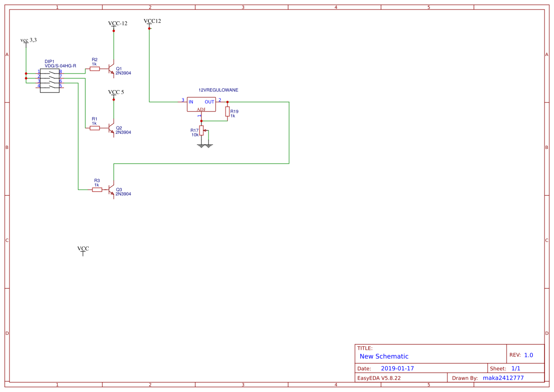Click the maka2412777 drawn-by name
Viewport: 554px width, 392px height.
pyautogui.click(x=503, y=378)
